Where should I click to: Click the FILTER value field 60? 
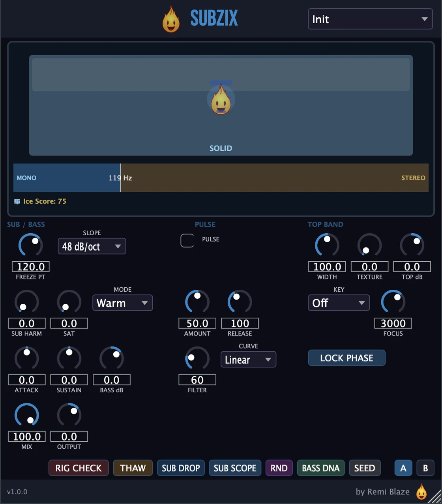tap(197, 380)
